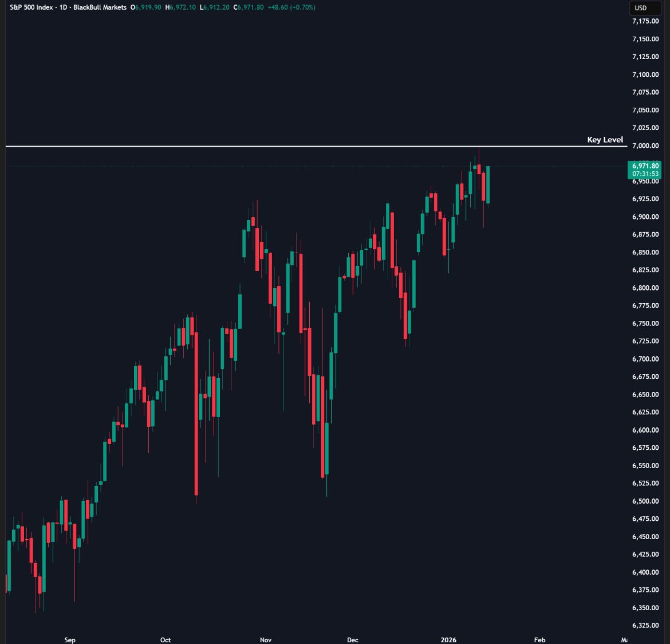
Task: Click the 6,325.00 price axis label
Action: point(645,625)
